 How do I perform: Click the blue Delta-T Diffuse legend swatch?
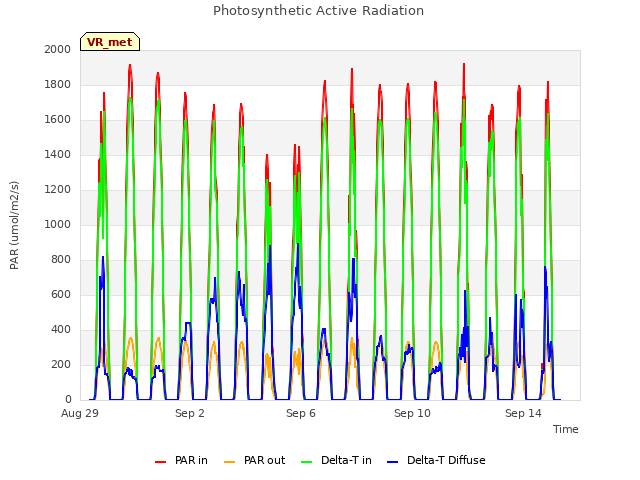coord(392,462)
